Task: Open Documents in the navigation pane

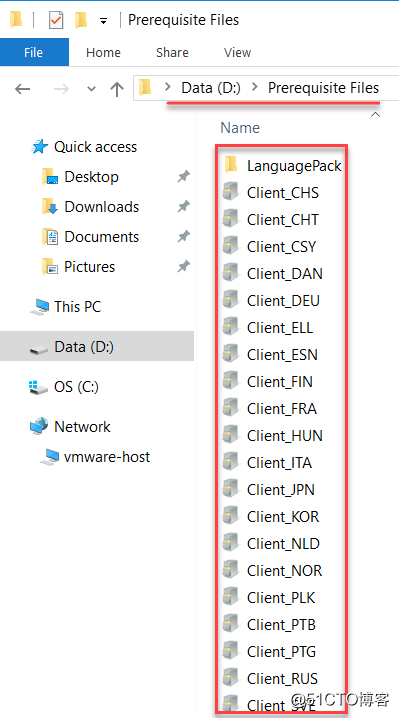Action: pos(102,237)
